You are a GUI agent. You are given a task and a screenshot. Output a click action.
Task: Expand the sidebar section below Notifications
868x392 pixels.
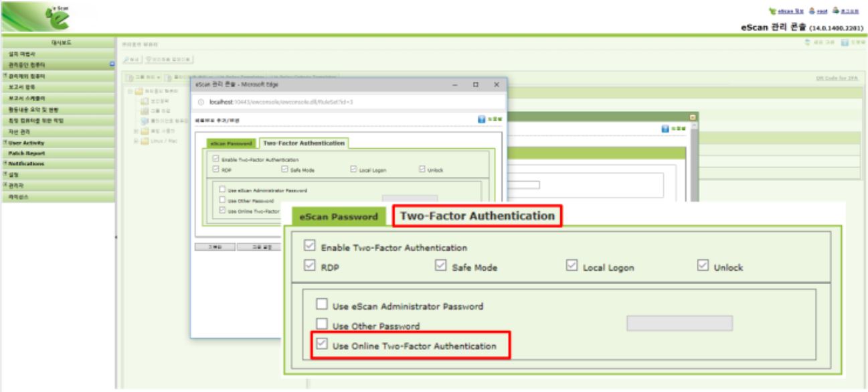(4, 174)
